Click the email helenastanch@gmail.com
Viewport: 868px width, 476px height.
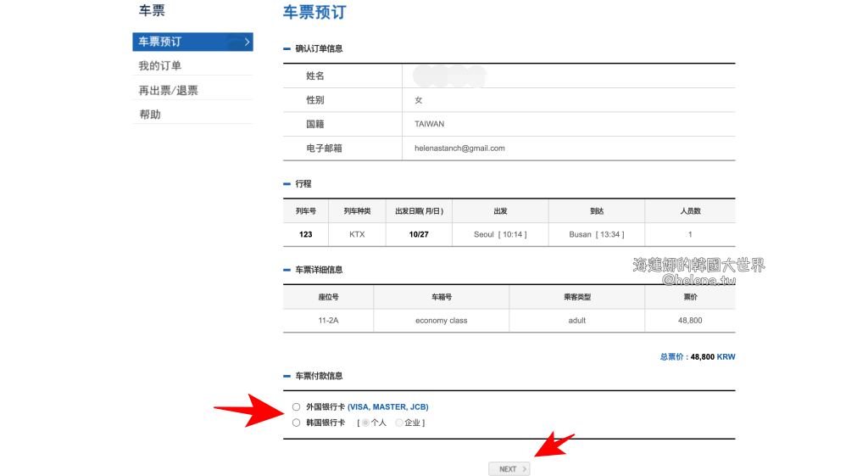pyautogui.click(x=459, y=148)
